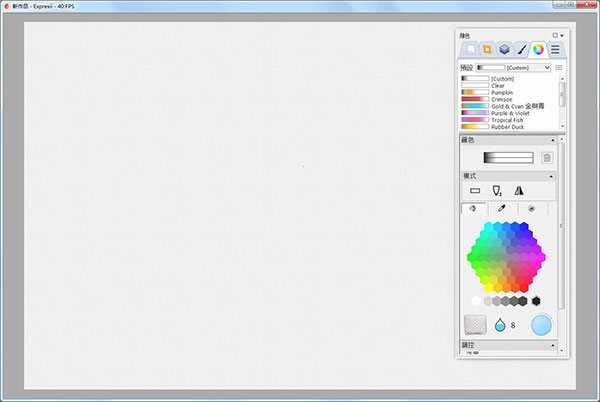Click the water droplet icon
Viewport: 600px width, 402px height.
pos(499,324)
